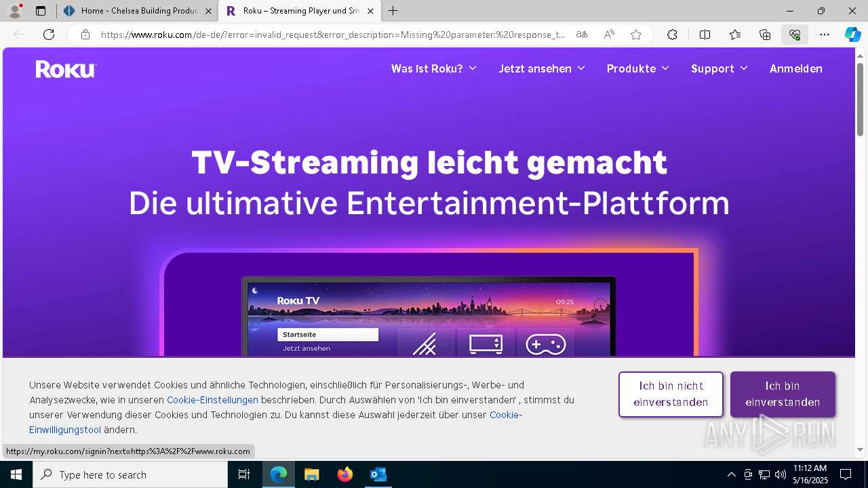Image resolution: width=868 pixels, height=488 pixels.
Task: Open the browser profile icon
Action: 15,11
